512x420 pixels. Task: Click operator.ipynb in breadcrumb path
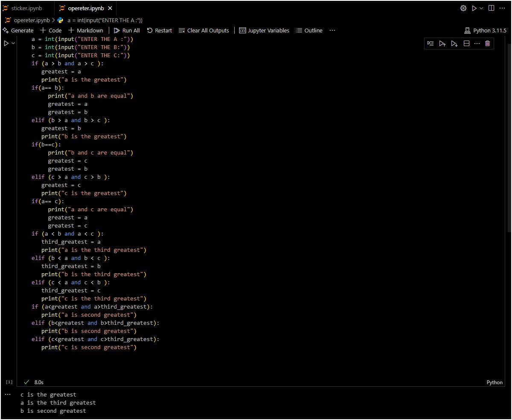click(31, 20)
